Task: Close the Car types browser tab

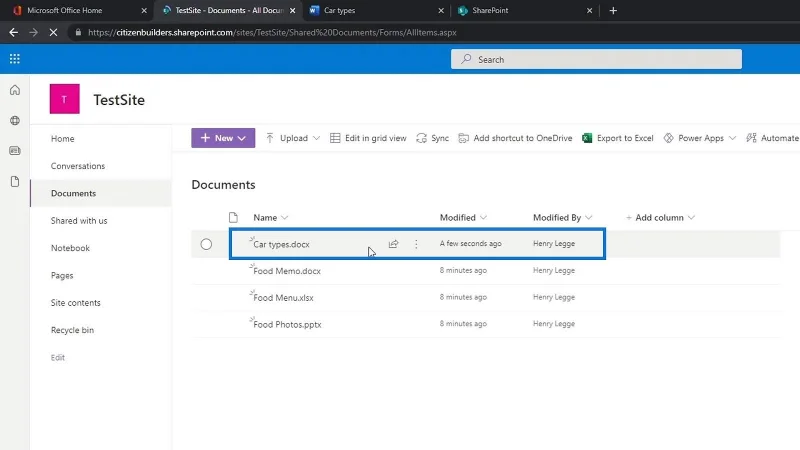Action: click(x=441, y=10)
